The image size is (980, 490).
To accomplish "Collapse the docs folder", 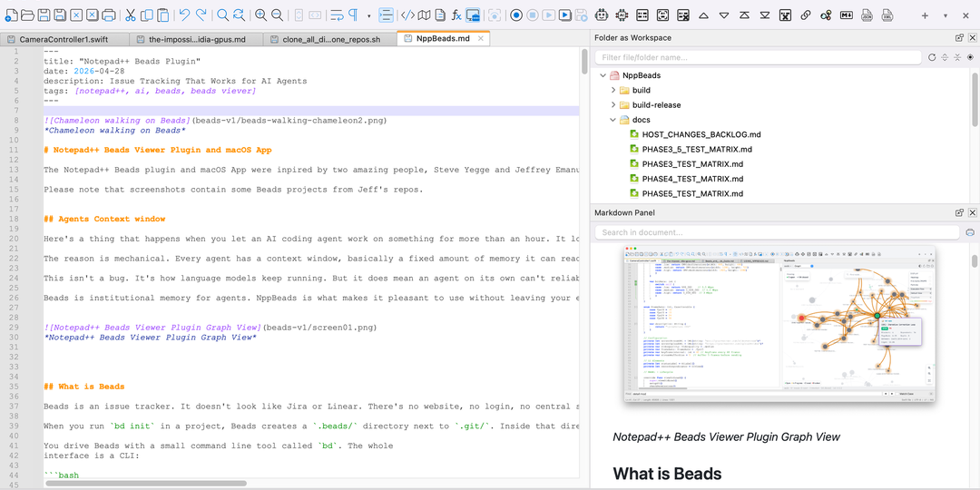I will (x=613, y=120).
